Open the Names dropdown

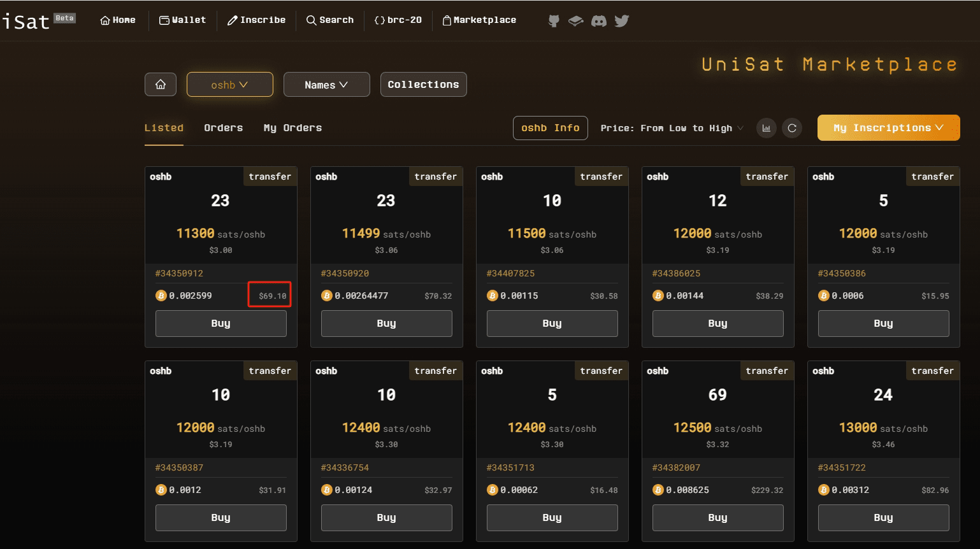click(x=326, y=84)
